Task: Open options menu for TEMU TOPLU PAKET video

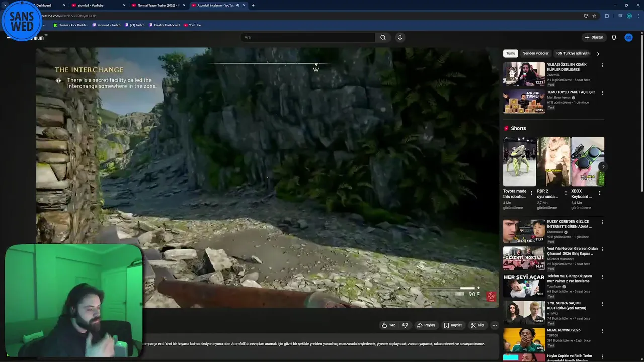Action: [x=602, y=93]
